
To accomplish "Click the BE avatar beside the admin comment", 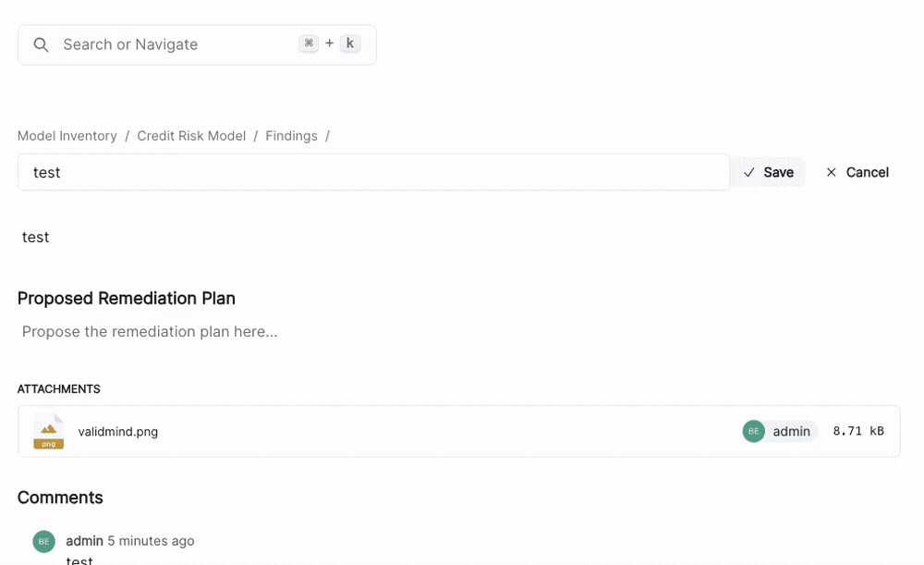I will point(43,541).
